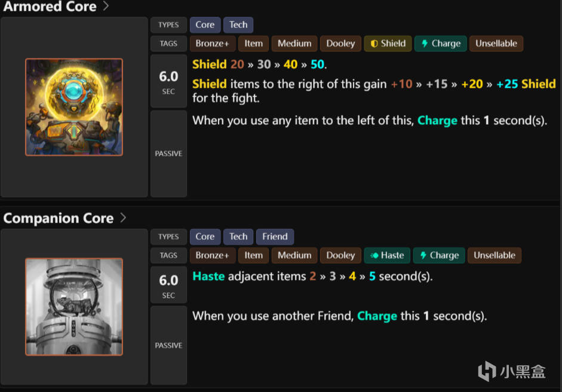The width and height of the screenshot is (562, 392).
Task: Click the Companion Core item artwork
Action: (74, 307)
